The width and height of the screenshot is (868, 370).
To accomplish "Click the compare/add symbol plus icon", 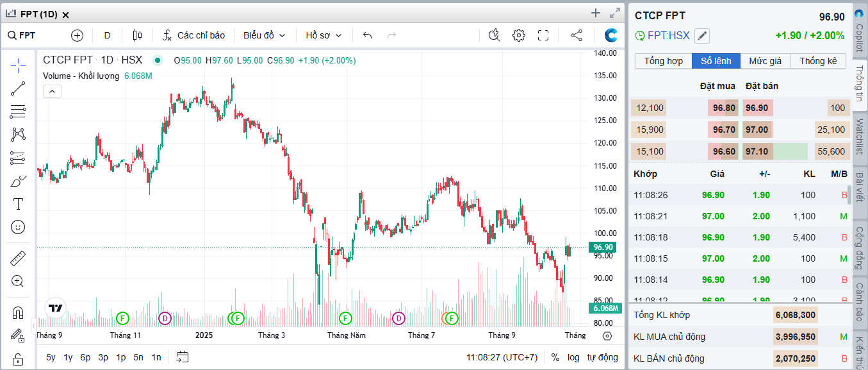I will 78,35.
